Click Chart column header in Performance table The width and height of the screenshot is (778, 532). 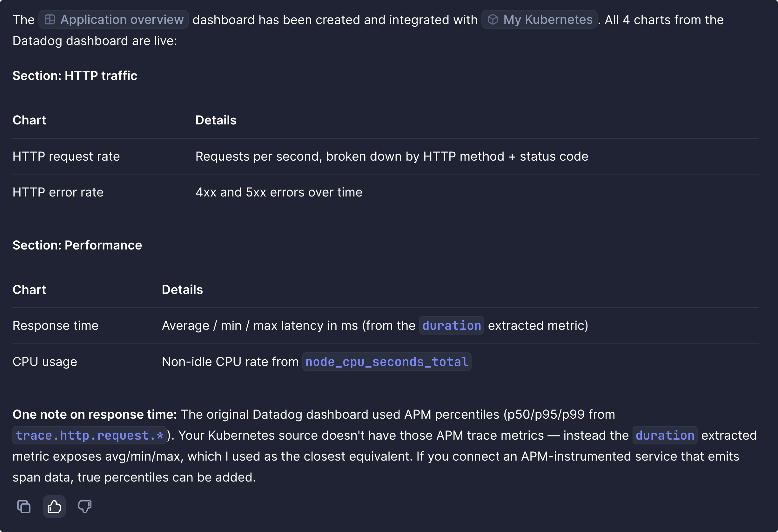29,290
